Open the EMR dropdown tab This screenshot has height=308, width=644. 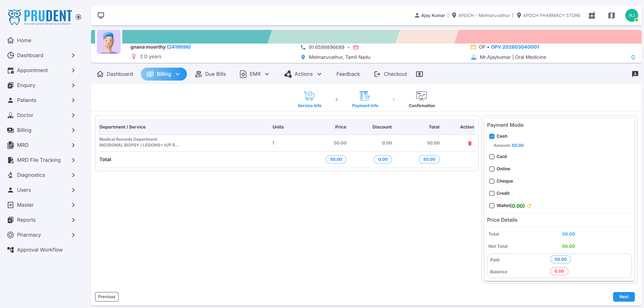pos(255,74)
